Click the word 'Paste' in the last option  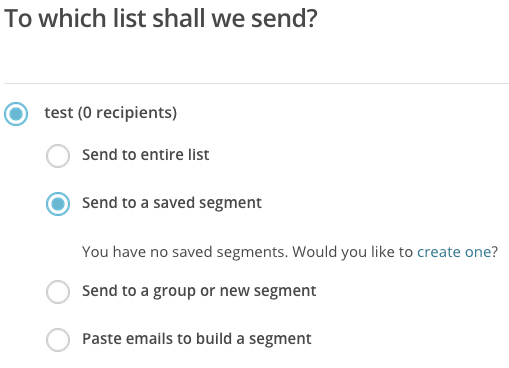102,339
